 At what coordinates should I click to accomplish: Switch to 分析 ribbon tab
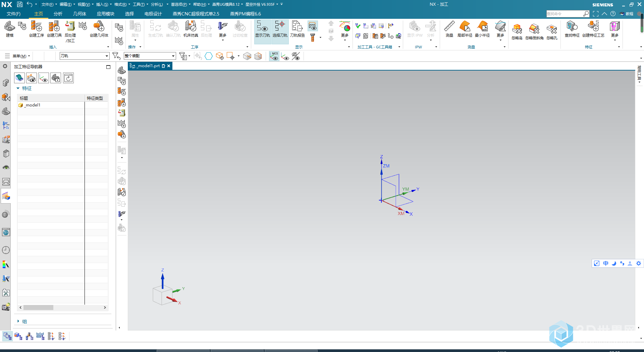click(x=58, y=14)
